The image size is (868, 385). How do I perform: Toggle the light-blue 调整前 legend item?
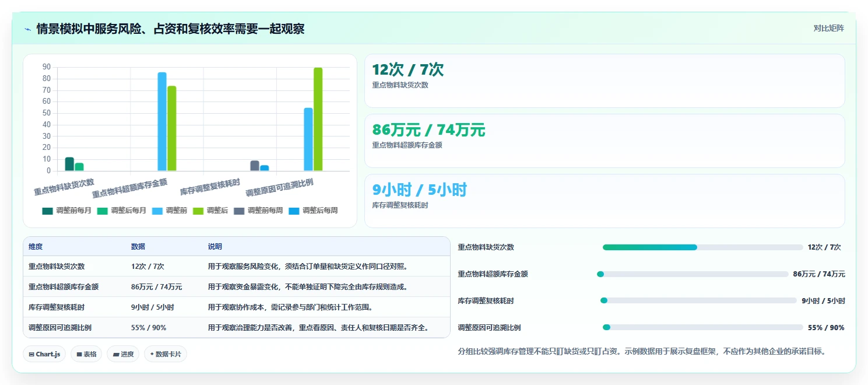pyautogui.click(x=170, y=211)
